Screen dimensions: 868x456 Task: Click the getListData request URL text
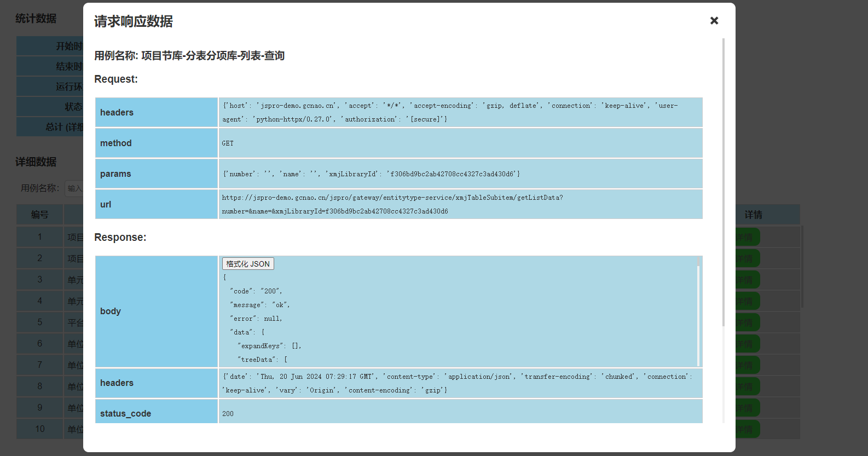pos(392,204)
